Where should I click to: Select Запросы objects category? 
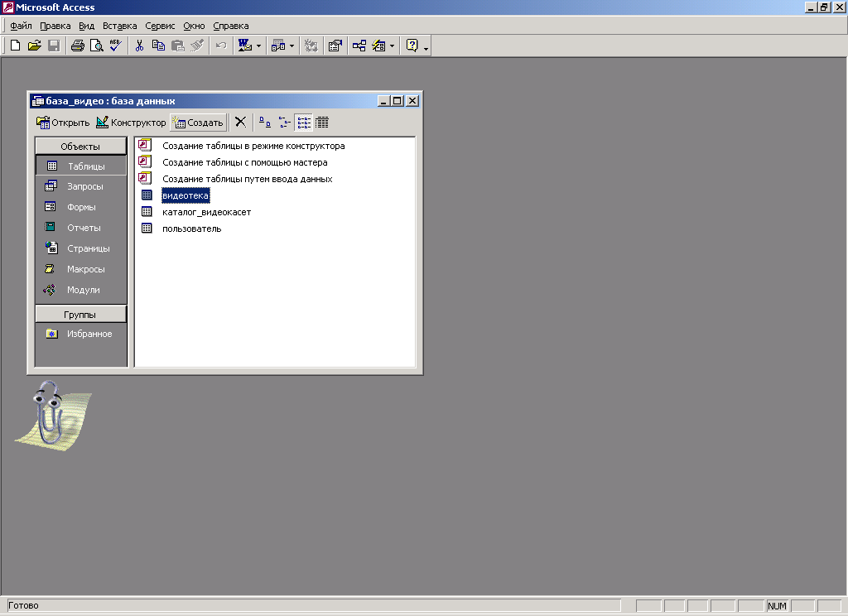click(80, 186)
